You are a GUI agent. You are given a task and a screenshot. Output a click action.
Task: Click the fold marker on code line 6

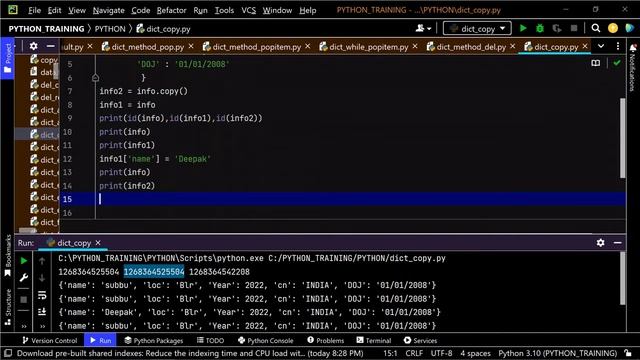[96, 78]
